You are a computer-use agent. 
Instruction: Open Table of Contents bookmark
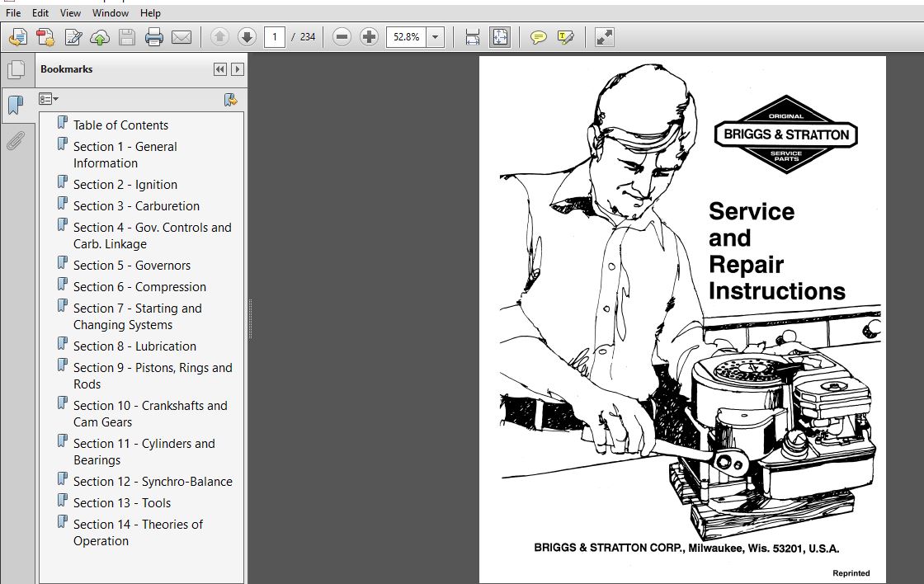tap(120, 125)
